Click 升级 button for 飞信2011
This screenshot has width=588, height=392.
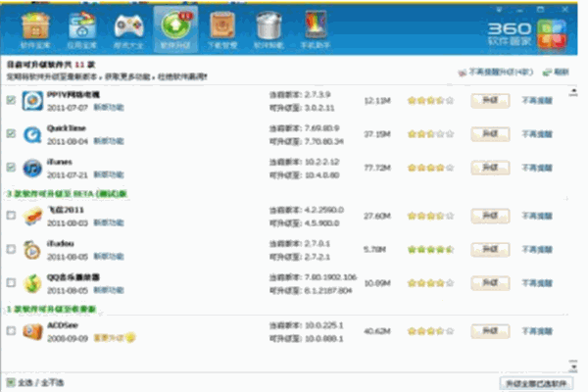coord(490,216)
